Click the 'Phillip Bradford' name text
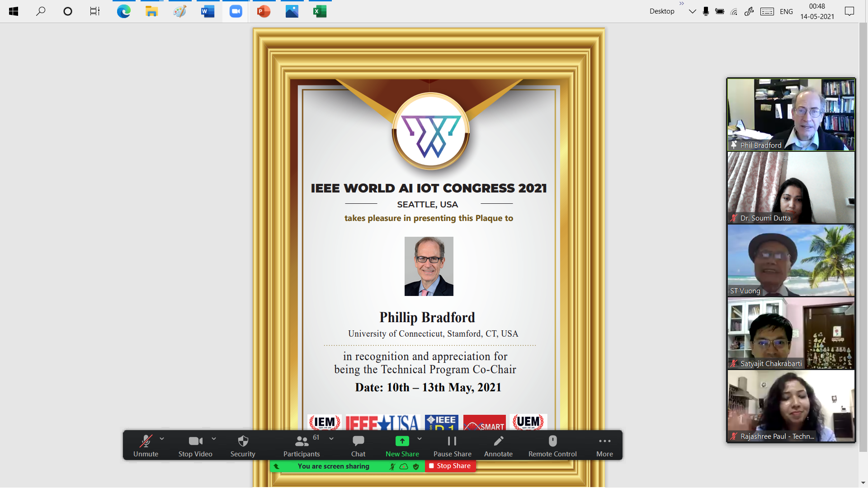 [427, 317]
